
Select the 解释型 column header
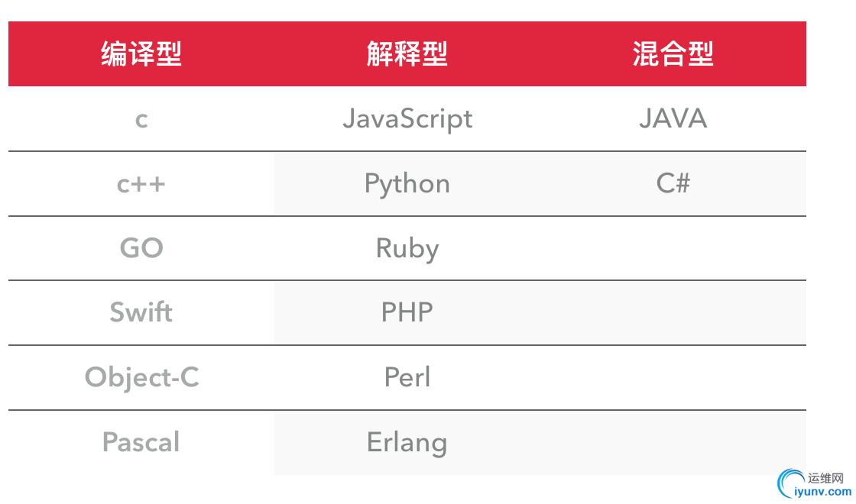407,54
